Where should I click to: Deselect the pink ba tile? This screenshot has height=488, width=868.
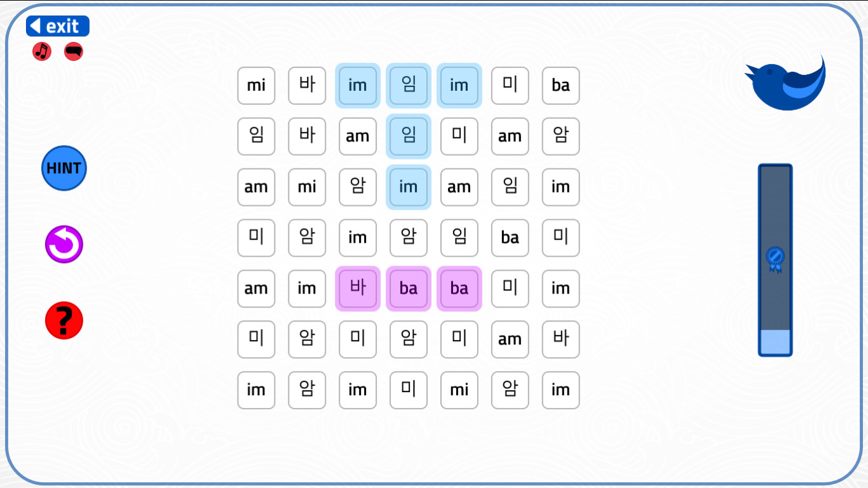tap(409, 289)
